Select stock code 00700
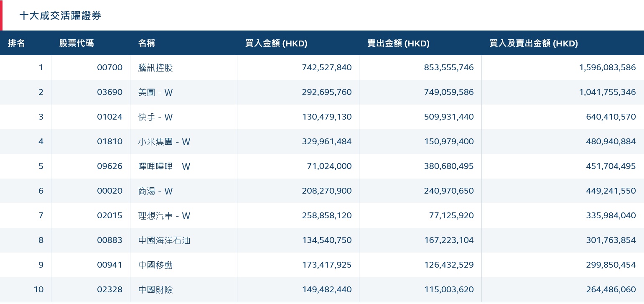Viewport: 644px width, 304px height. (x=109, y=68)
